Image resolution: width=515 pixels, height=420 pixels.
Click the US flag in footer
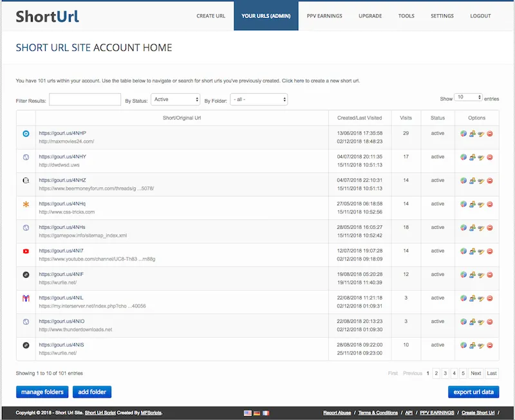[248, 413]
